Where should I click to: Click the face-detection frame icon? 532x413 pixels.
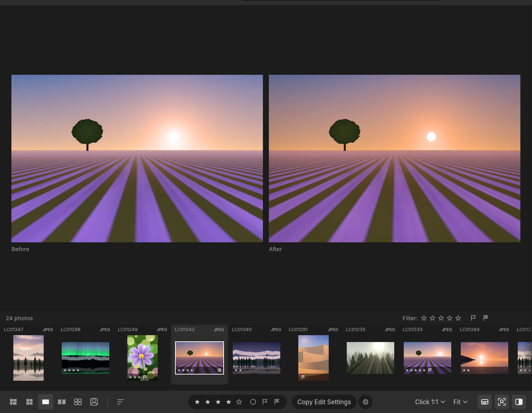coord(502,402)
